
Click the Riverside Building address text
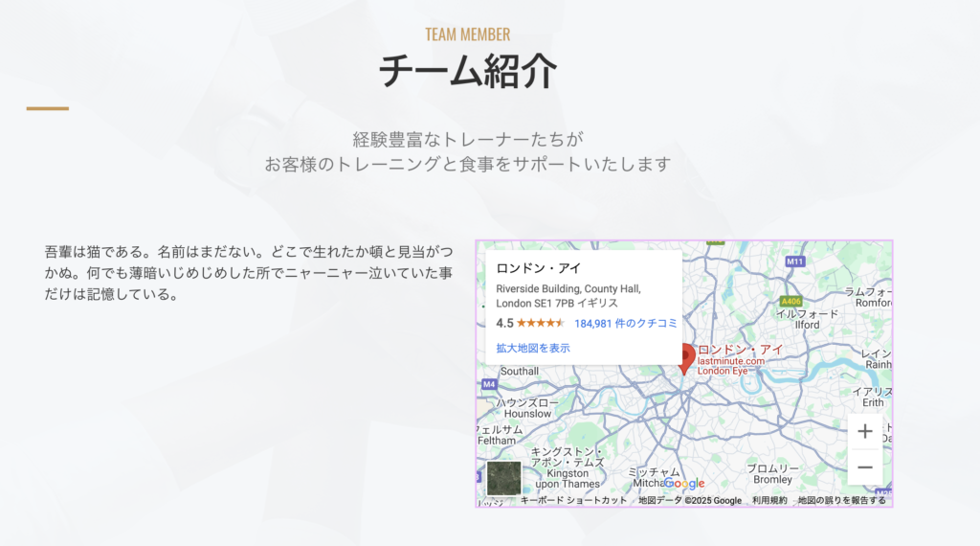pos(568,296)
